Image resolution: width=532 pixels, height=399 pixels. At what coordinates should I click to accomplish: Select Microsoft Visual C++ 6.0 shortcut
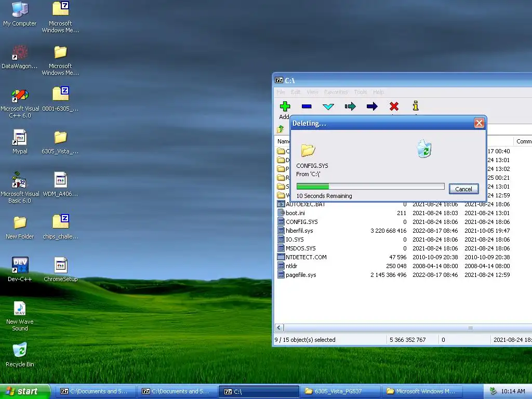20,103
